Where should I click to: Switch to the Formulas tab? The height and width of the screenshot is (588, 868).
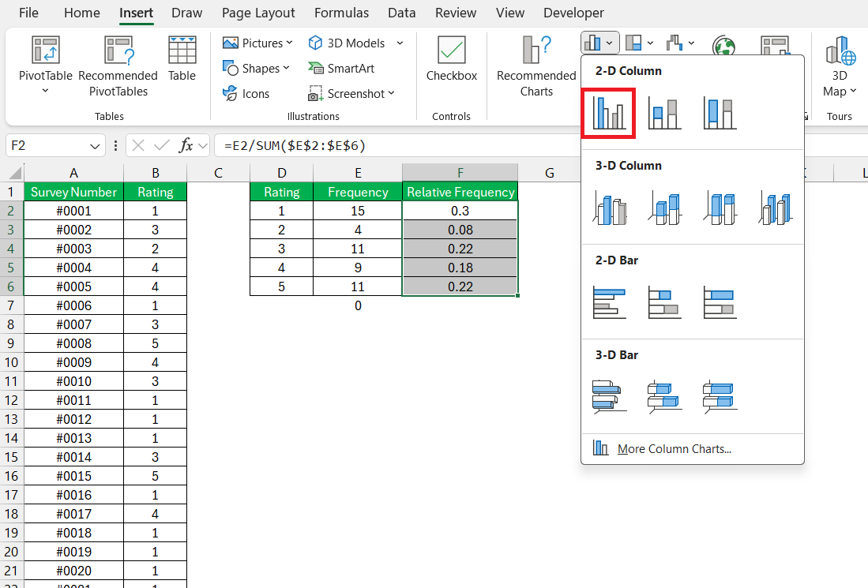pos(341,13)
